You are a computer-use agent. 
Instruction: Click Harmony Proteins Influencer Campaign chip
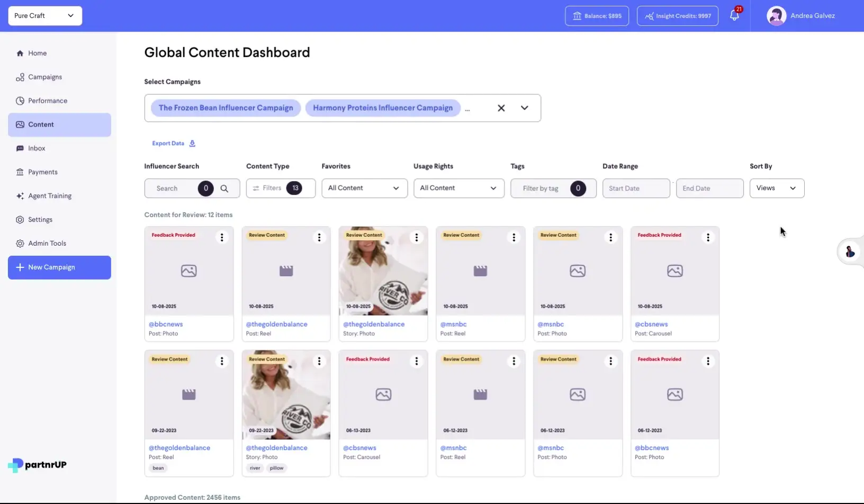point(383,108)
